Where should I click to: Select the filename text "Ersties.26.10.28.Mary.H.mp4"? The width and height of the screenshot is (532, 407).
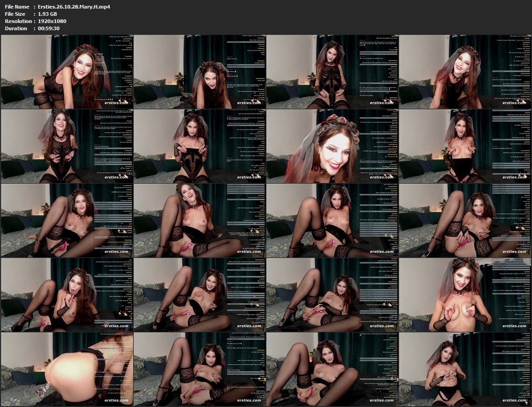click(x=74, y=7)
